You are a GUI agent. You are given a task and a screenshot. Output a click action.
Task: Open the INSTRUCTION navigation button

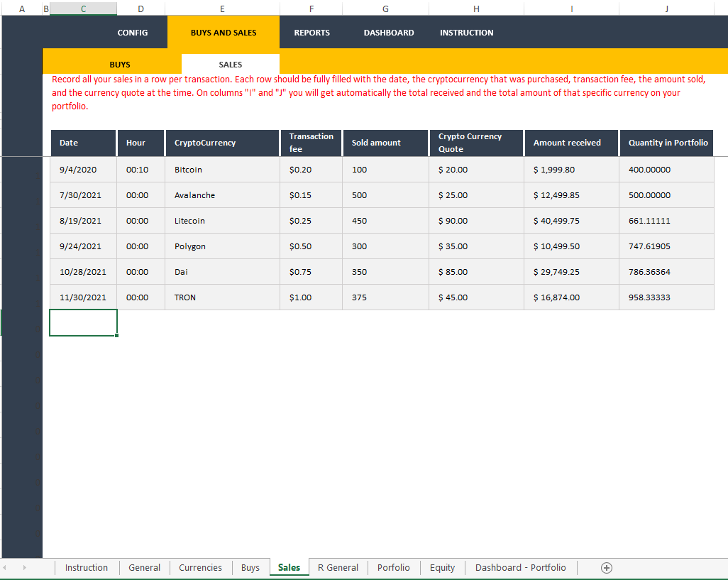pos(467,33)
